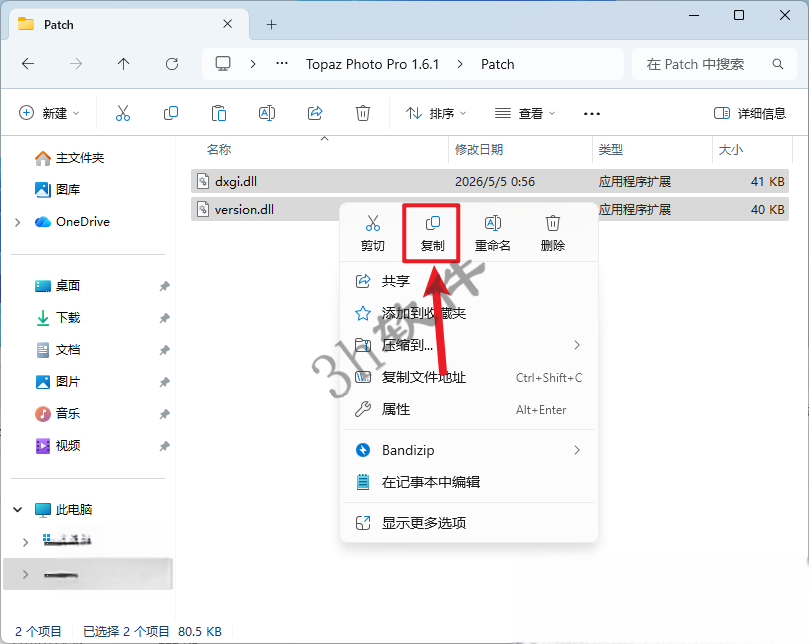Click Topaz Photo Pro 1.6.1 in the breadcrumb
Screen dimensions: 809x644
[x=372, y=64]
